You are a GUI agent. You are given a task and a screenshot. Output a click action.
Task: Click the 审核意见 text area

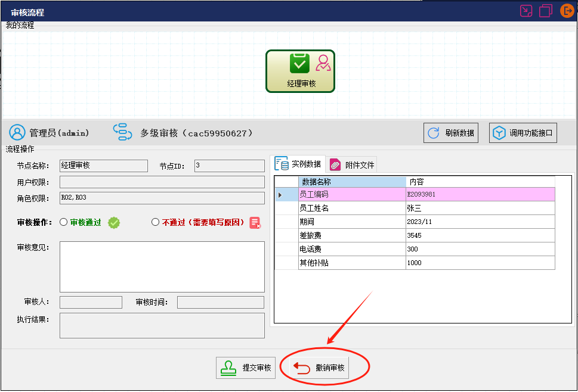coord(162,267)
